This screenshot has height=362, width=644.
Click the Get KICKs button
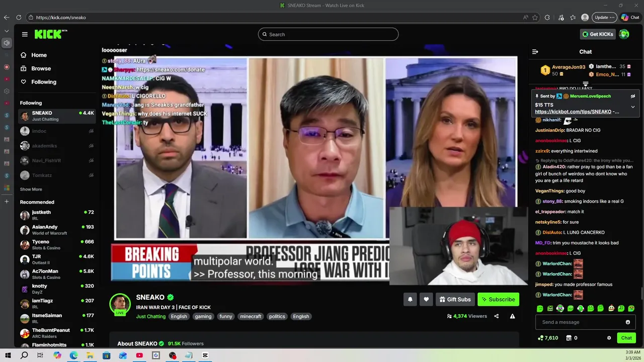pos(598,34)
